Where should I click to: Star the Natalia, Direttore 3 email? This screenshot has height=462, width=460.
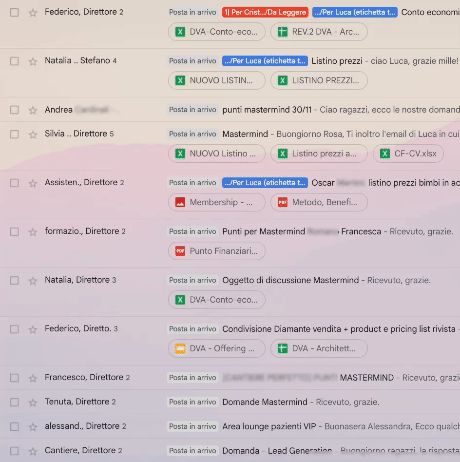click(x=33, y=281)
